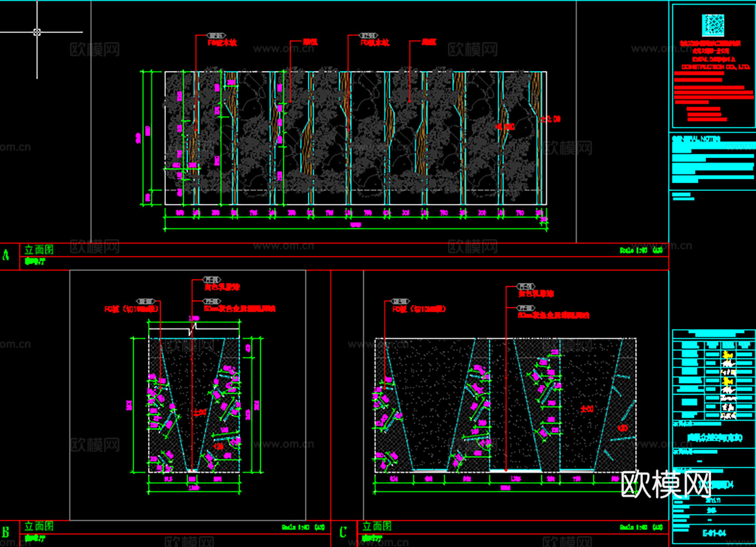Pick the leftmost 木纹 material note above elevation A
Screen dimensions: 756x547
(x=222, y=43)
